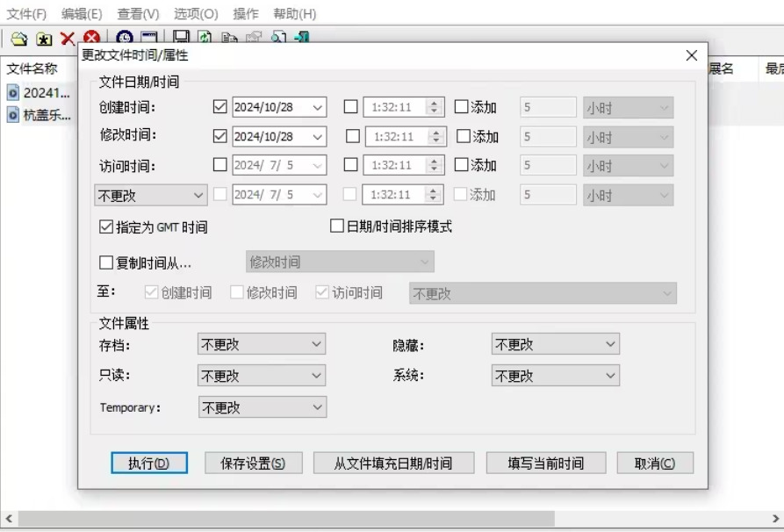
Task: Click the 保存设置(S) button
Action: 254,463
